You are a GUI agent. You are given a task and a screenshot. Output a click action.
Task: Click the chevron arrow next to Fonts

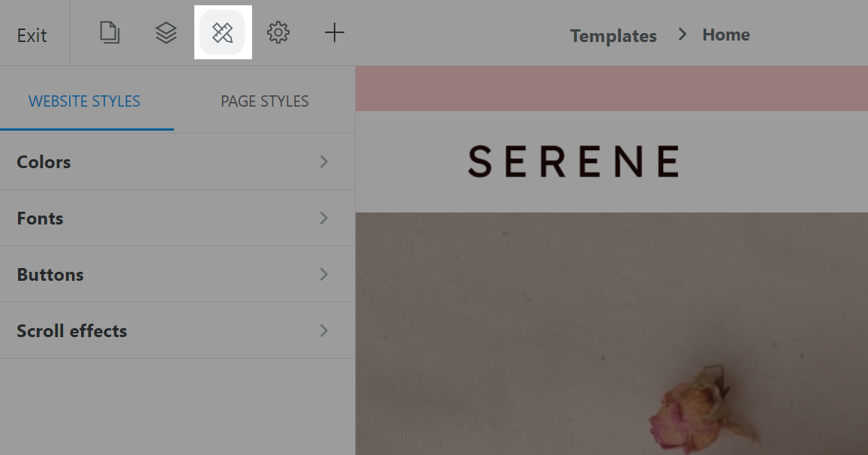pyautogui.click(x=324, y=218)
